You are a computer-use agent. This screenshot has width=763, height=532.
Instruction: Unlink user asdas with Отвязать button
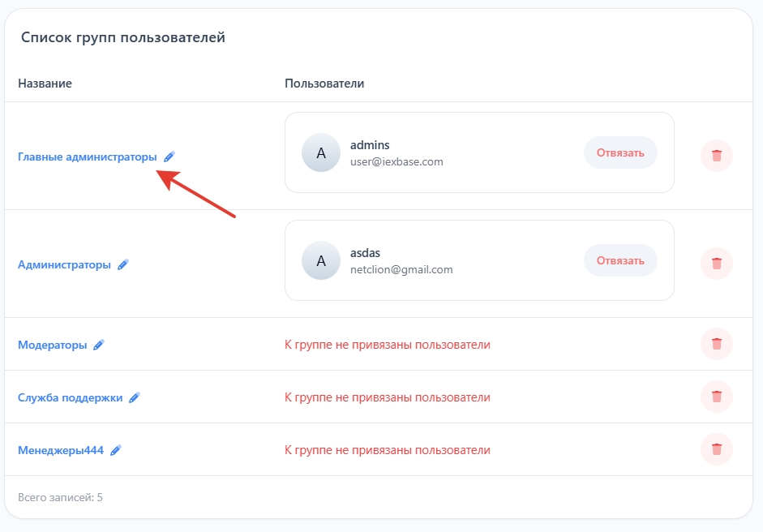click(620, 260)
